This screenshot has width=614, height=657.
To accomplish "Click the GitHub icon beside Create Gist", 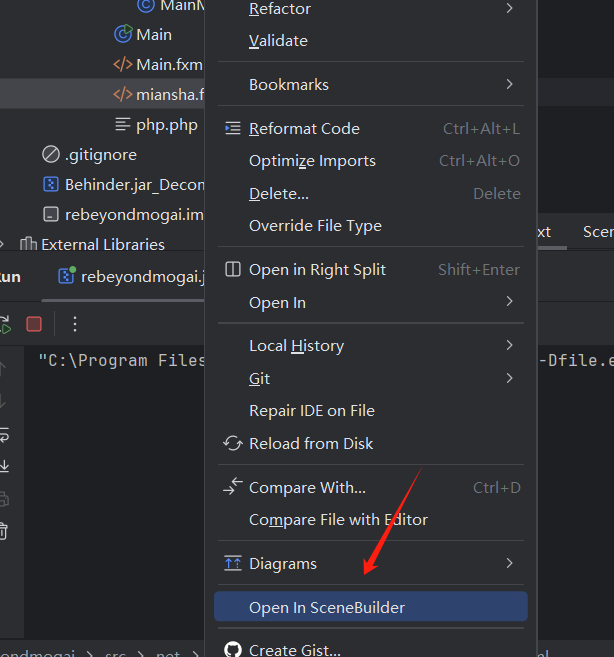I will tap(233, 649).
